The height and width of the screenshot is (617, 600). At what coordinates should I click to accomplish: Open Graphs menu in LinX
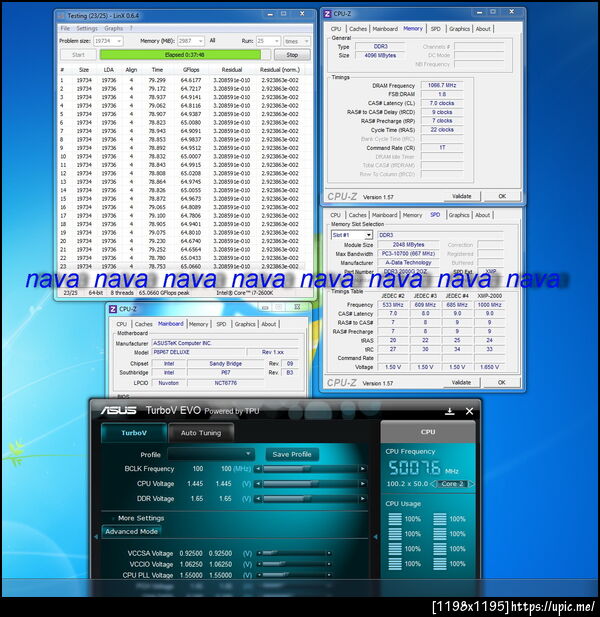pyautogui.click(x=113, y=28)
